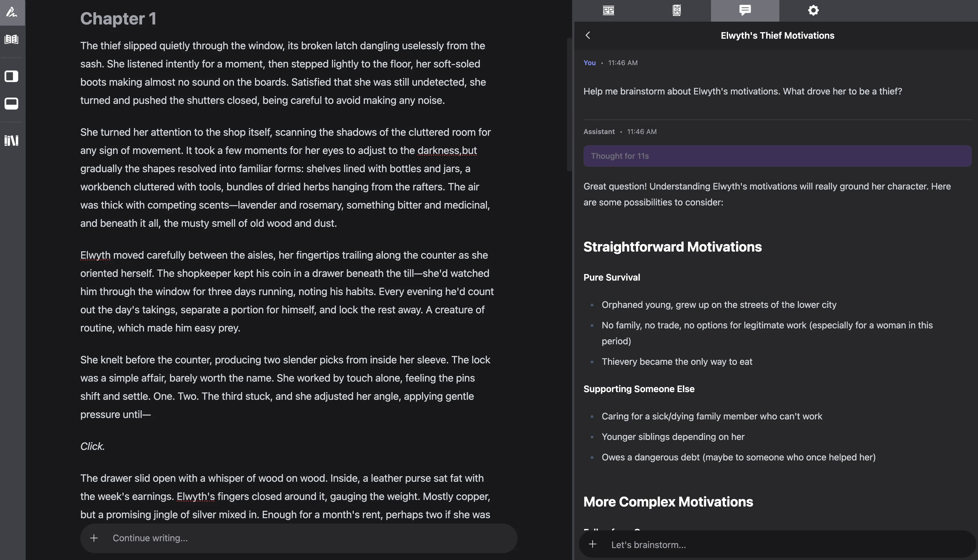Go back using the chevron arrow
Image resolution: width=978 pixels, height=560 pixels.
588,35
